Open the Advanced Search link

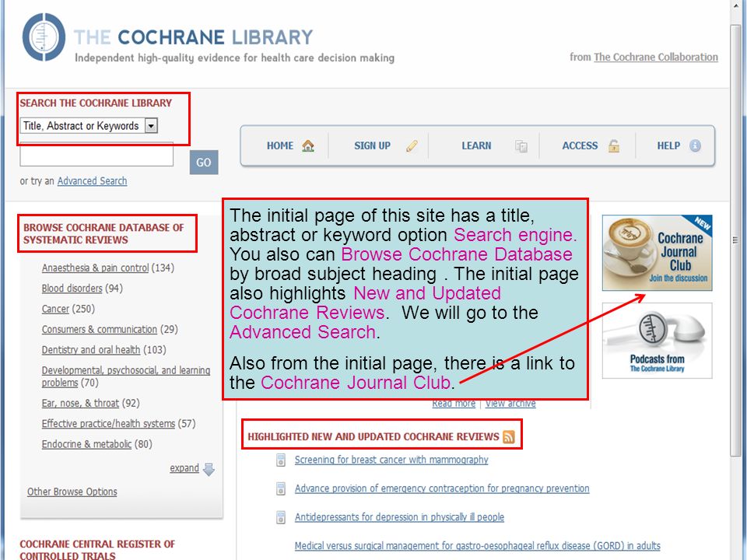pos(92,181)
